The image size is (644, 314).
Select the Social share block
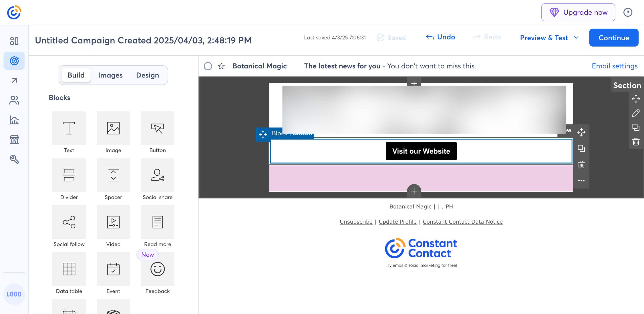point(157,175)
